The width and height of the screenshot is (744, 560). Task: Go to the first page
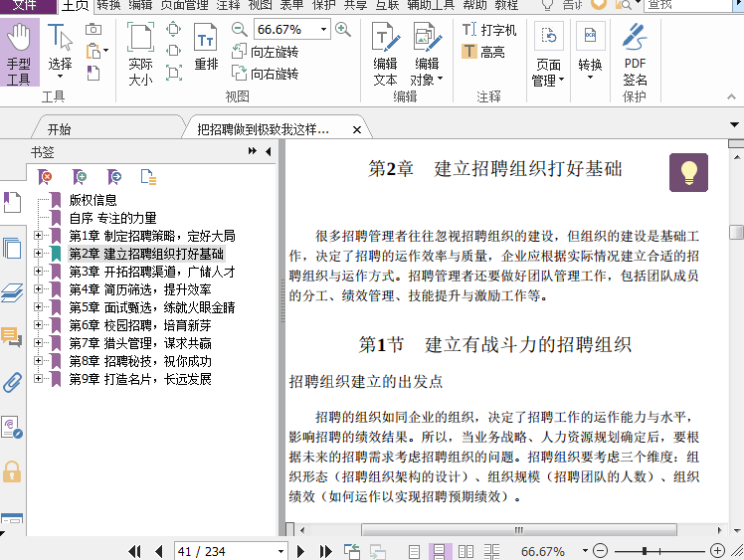point(134,551)
